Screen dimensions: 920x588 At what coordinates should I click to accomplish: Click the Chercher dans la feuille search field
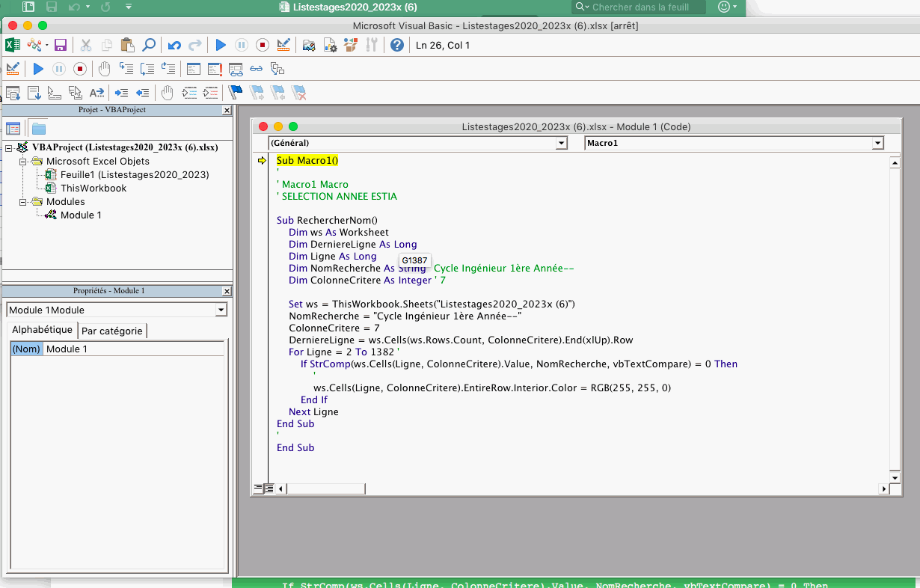(640, 7)
